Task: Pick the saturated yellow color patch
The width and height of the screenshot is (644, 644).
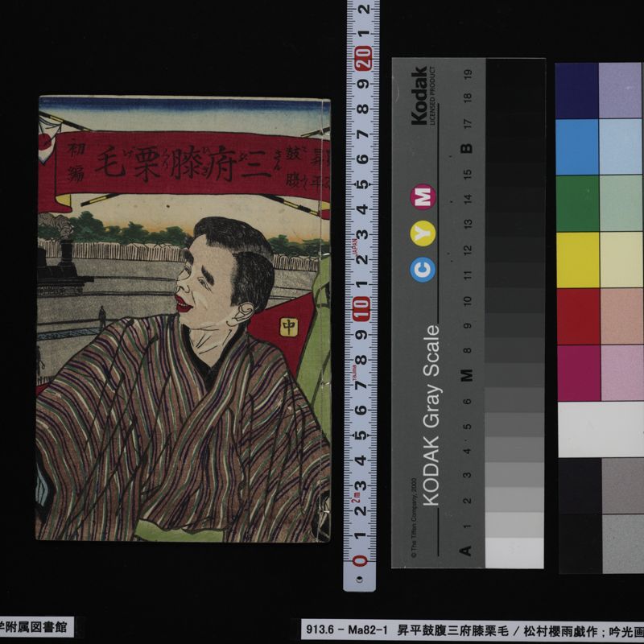Action: 577,259
